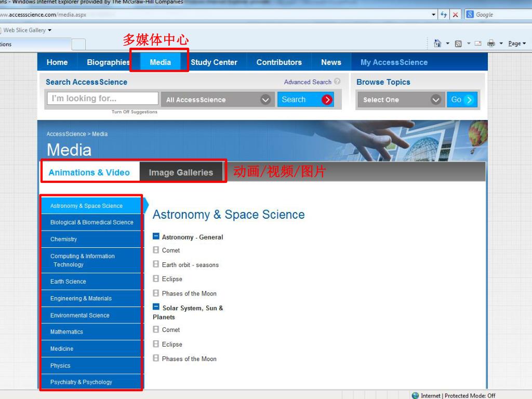
Task: Open the RSS feeds dropdown arrow
Action: 469,44
